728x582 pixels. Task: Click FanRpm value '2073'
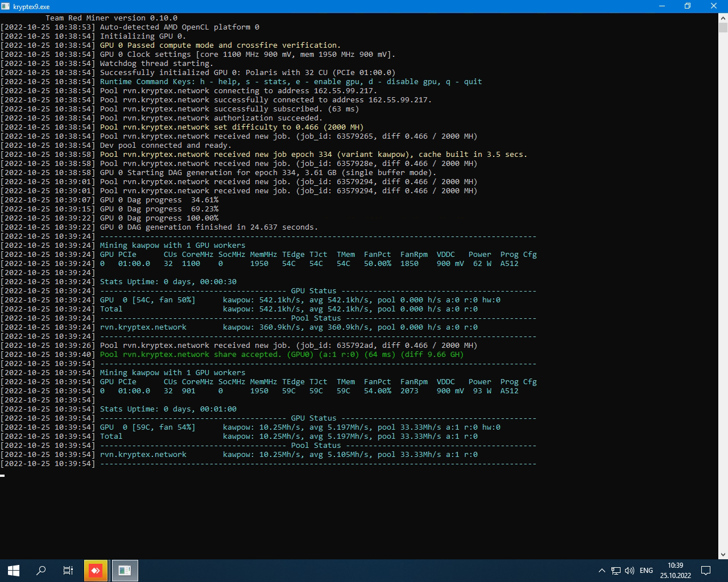coord(409,390)
